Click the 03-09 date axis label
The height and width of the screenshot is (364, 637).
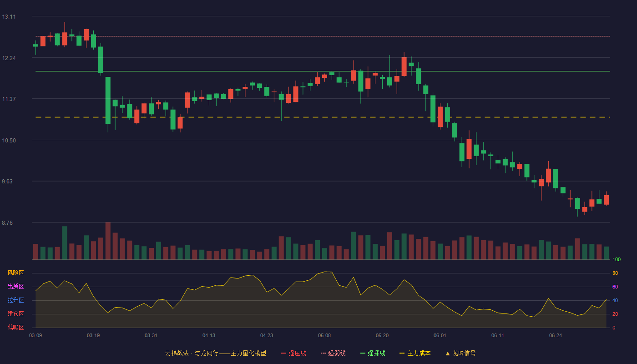tap(35, 335)
